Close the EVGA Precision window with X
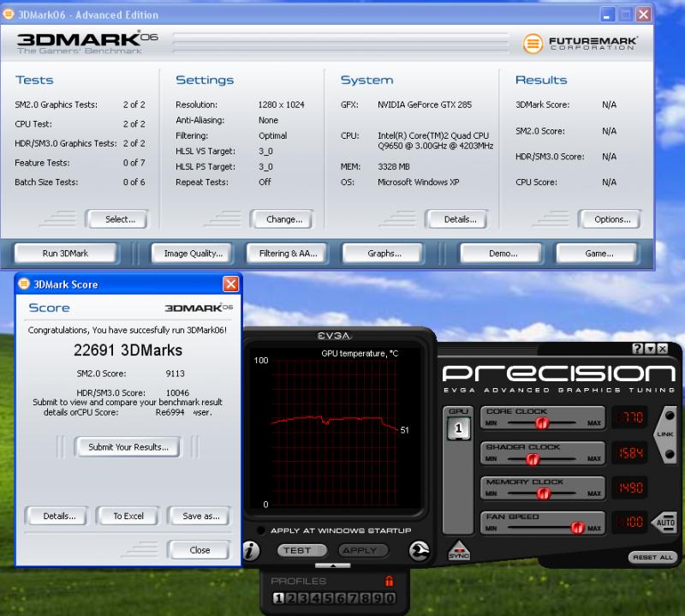 click(663, 349)
